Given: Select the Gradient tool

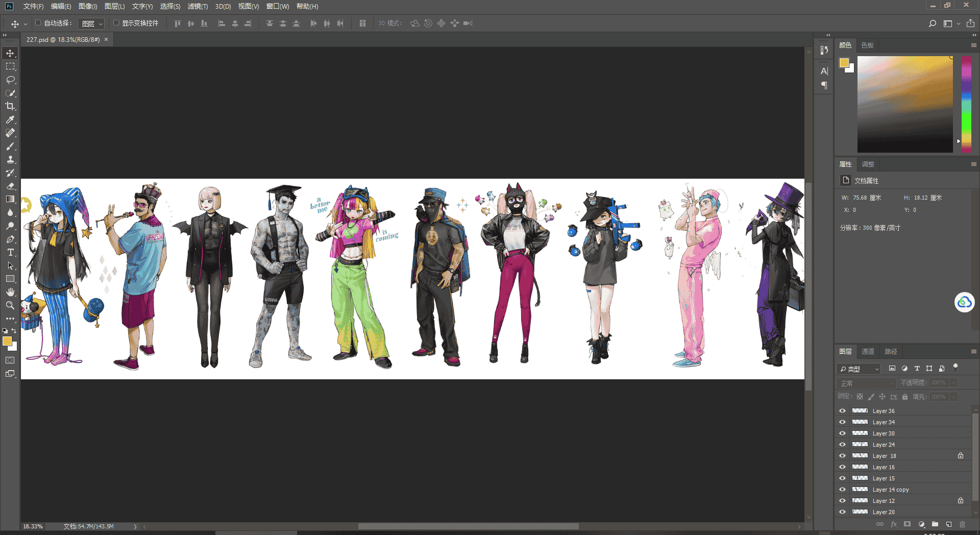Looking at the screenshot, I should click(10, 199).
